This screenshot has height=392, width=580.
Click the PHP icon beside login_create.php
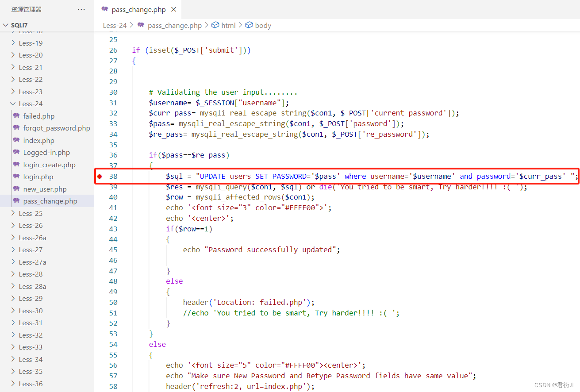16,165
